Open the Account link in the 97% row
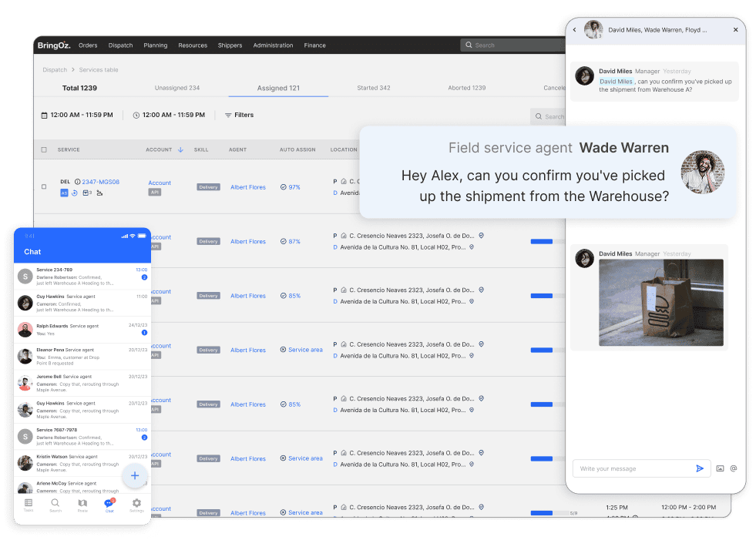This screenshot has width=756, height=540. [x=160, y=183]
